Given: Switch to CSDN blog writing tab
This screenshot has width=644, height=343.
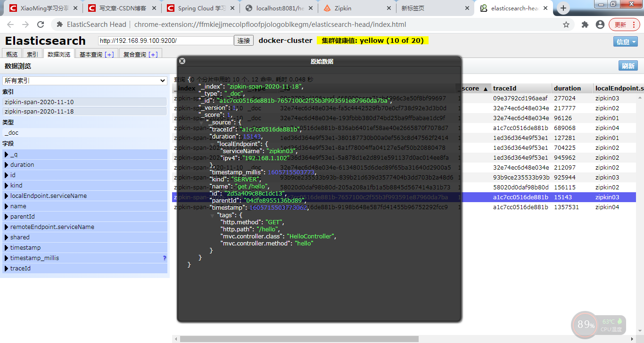Looking at the screenshot, I should click(x=121, y=8).
